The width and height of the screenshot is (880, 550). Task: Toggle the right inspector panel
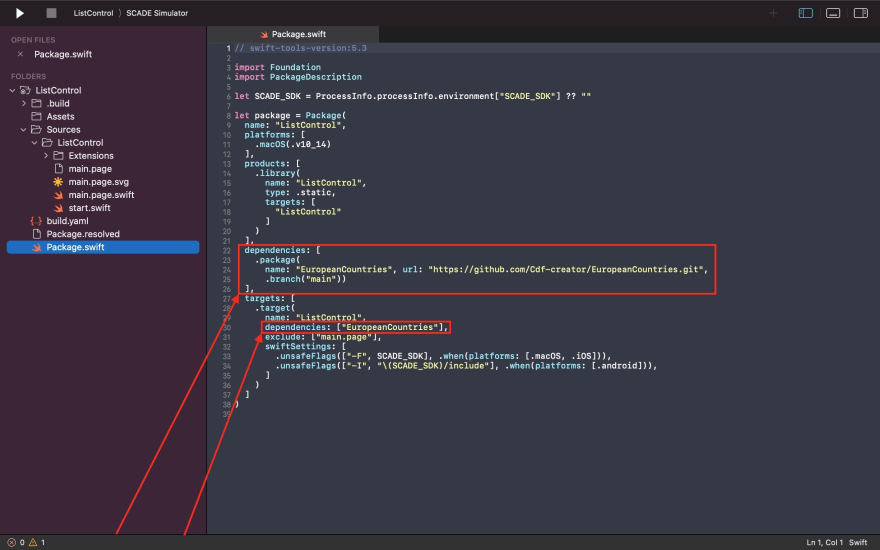pos(860,13)
